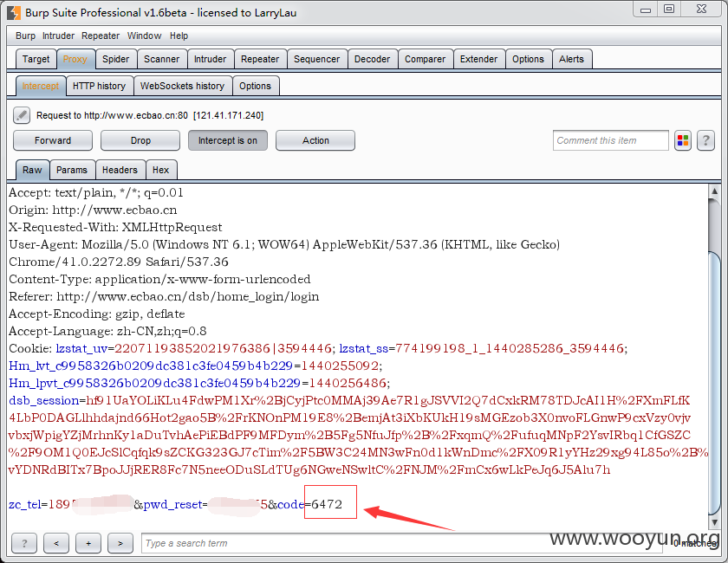
Task: Open the Action menu button
Action: click(315, 140)
